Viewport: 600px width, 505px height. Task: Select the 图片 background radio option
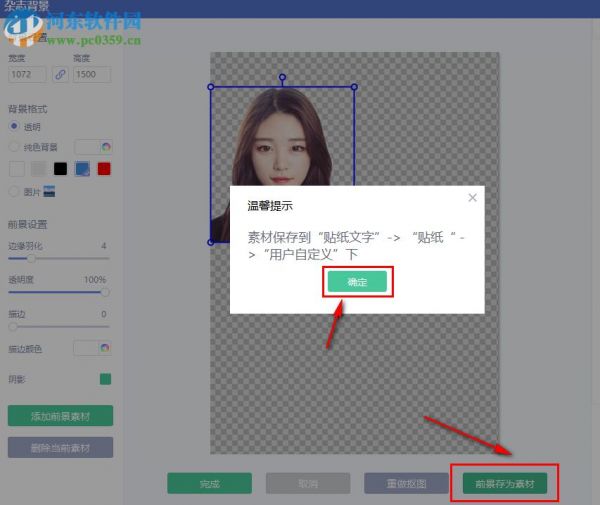(14, 191)
